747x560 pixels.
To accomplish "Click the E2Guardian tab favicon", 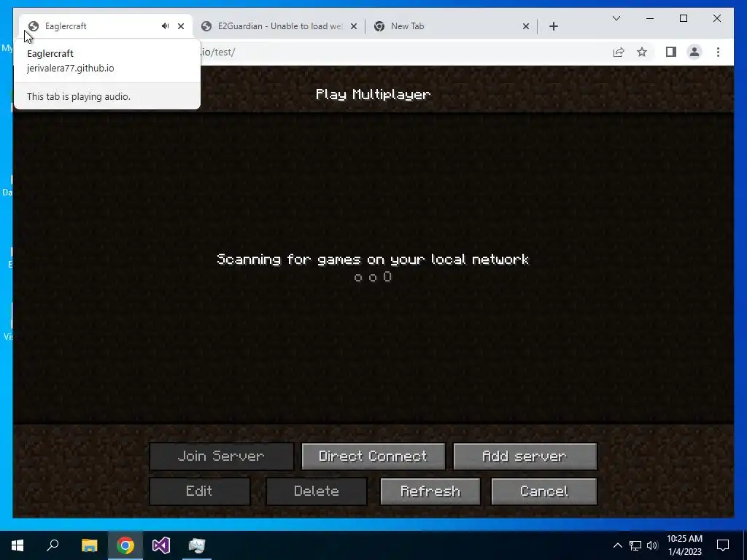I will point(206,26).
